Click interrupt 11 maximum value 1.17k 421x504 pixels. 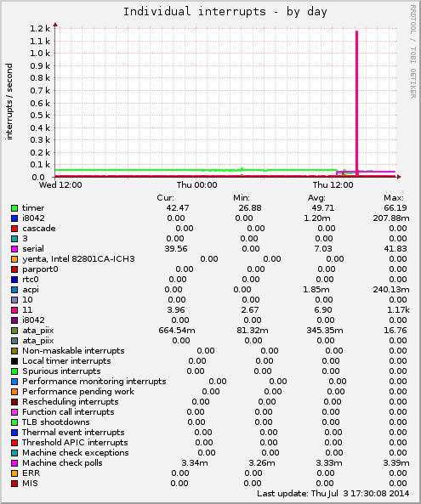coord(398,310)
